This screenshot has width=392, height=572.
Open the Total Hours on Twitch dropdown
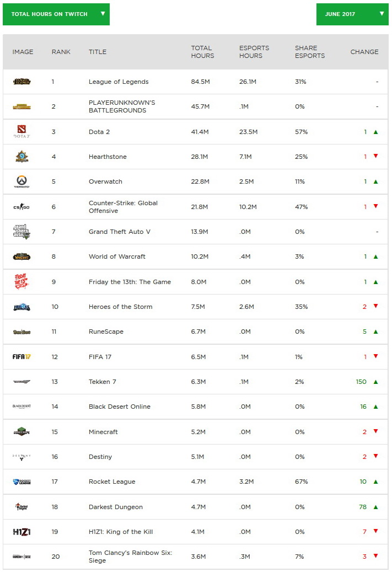56,14
